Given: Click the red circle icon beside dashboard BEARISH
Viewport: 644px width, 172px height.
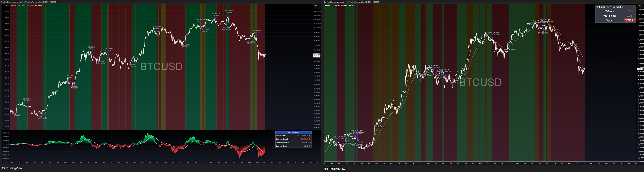Looking at the screenshot, I should click(310, 139).
